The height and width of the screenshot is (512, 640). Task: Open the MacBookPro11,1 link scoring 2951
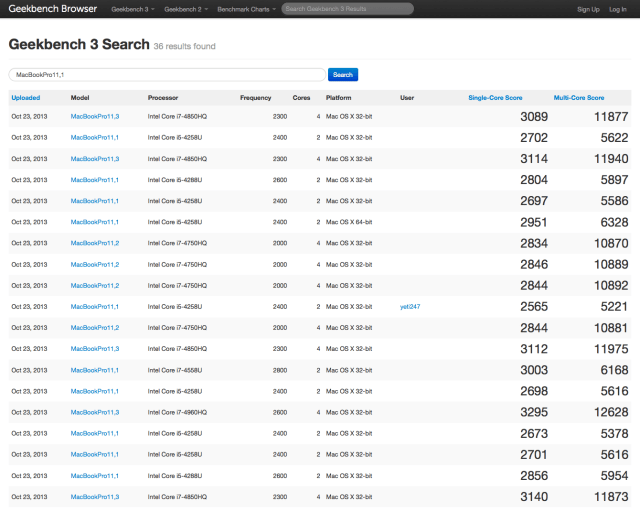[x=95, y=222]
